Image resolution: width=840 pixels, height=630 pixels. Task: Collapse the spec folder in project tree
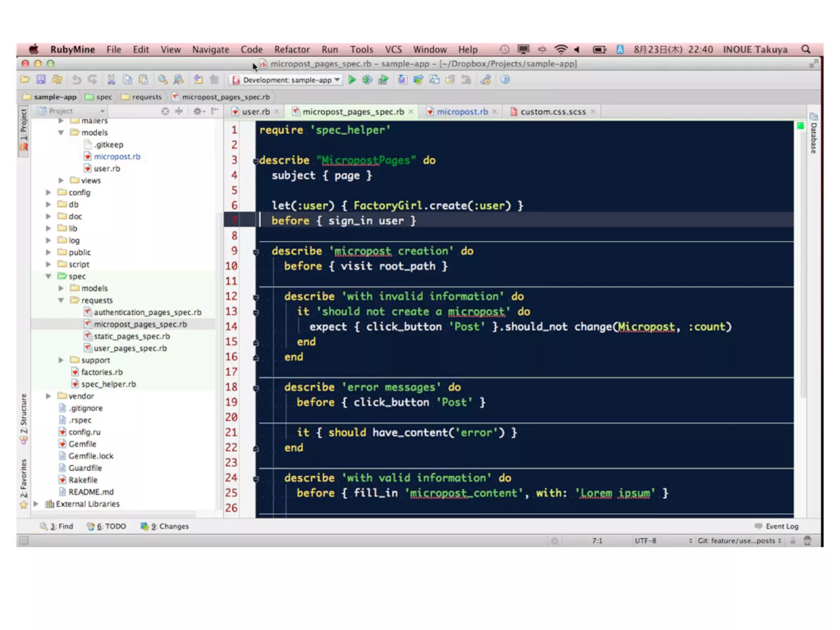click(x=48, y=276)
